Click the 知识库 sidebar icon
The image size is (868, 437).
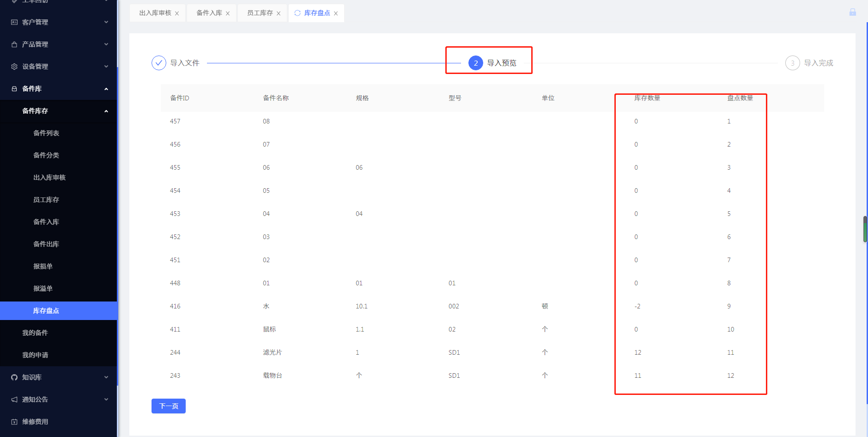[x=13, y=377]
